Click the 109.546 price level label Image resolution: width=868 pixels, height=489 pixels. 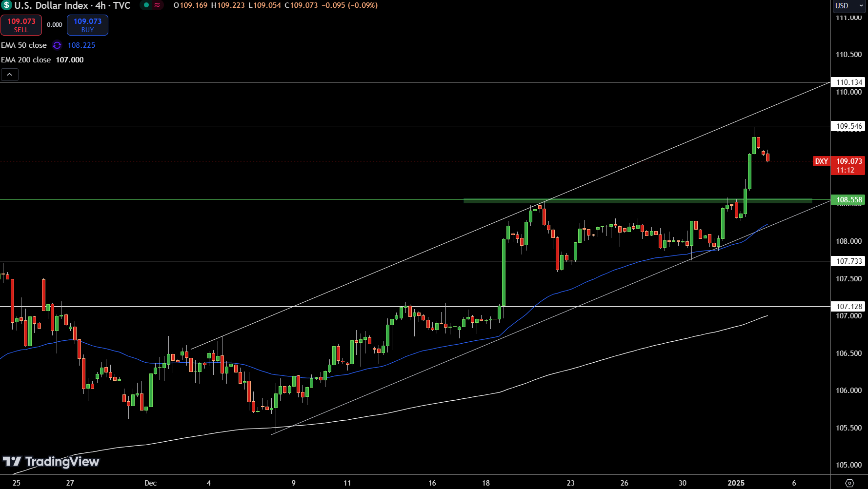pyautogui.click(x=848, y=126)
